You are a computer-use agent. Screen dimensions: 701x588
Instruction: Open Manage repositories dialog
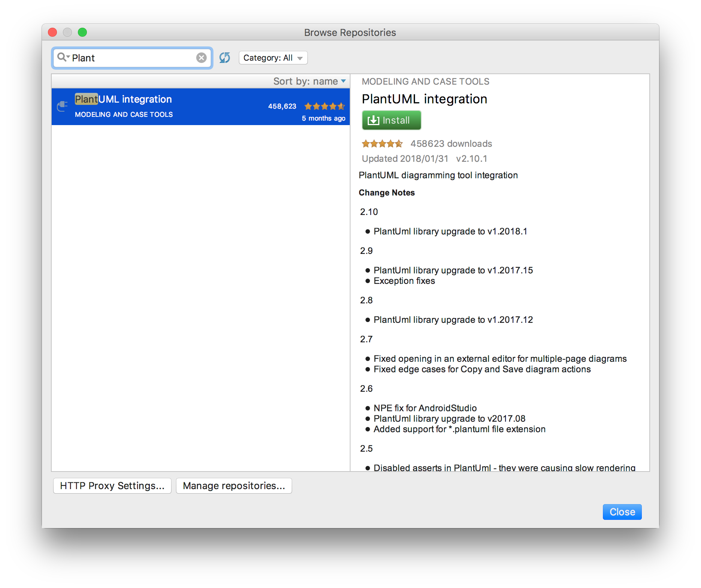(234, 486)
